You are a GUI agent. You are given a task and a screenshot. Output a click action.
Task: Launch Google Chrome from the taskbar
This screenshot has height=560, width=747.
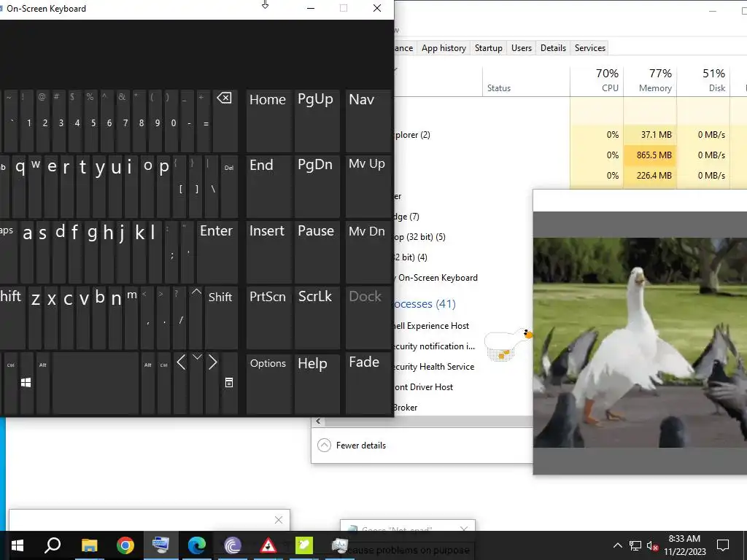click(x=125, y=545)
